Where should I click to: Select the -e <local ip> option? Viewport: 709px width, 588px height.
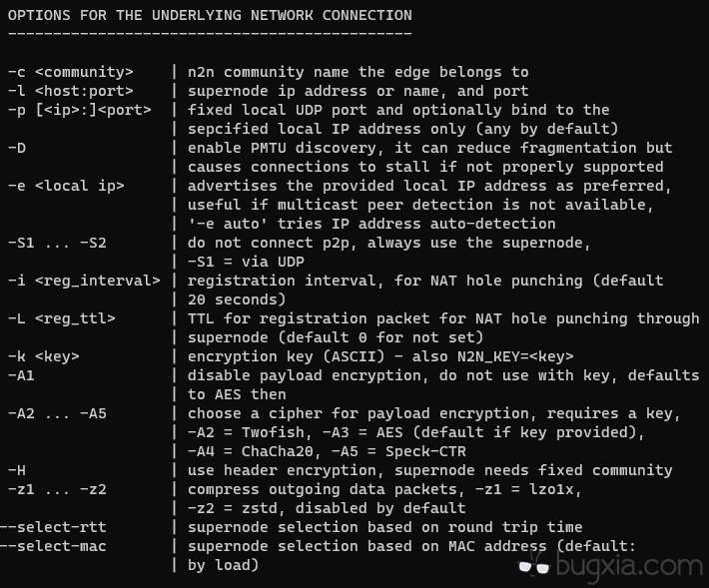click(x=66, y=186)
